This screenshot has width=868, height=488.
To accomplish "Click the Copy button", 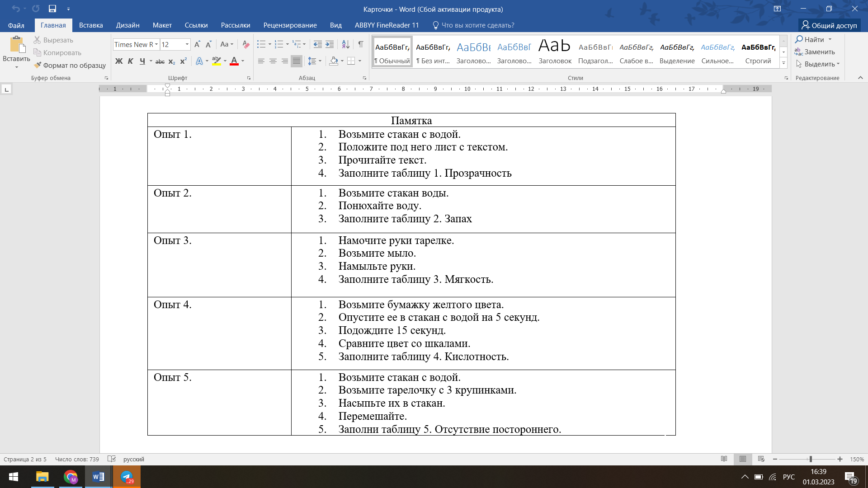I will point(57,53).
